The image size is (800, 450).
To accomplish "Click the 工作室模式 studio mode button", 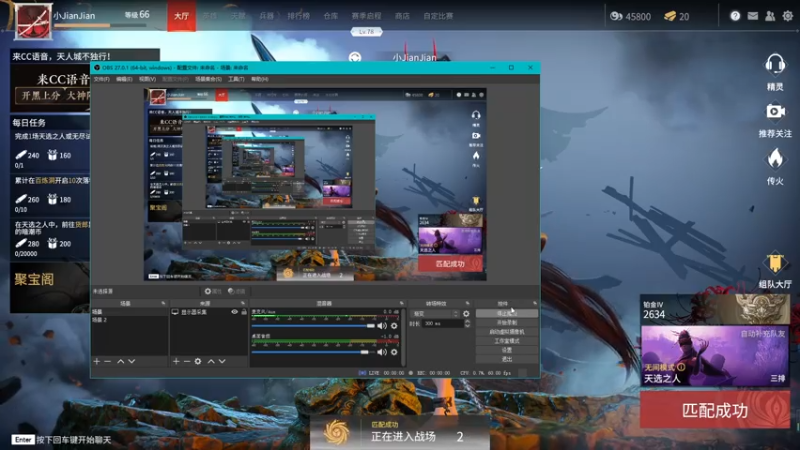I will pyautogui.click(x=507, y=341).
